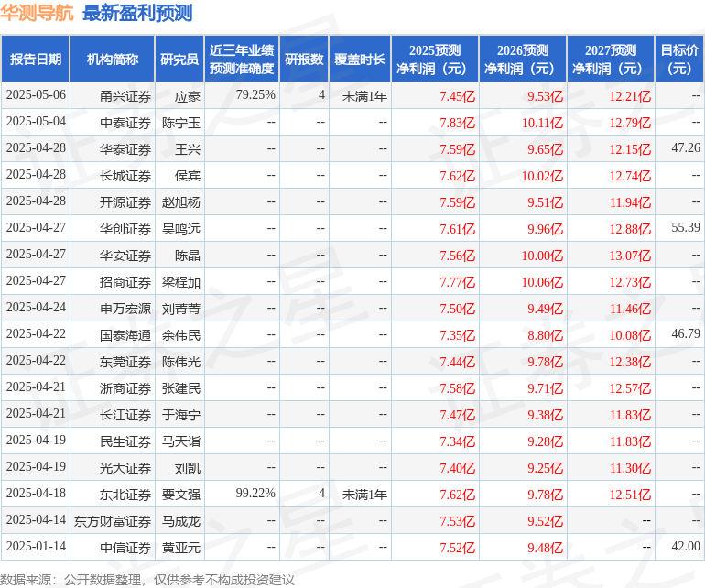705x588 pixels.
Task: Select the 报告日期 column header
Action: pyautogui.click(x=36, y=59)
